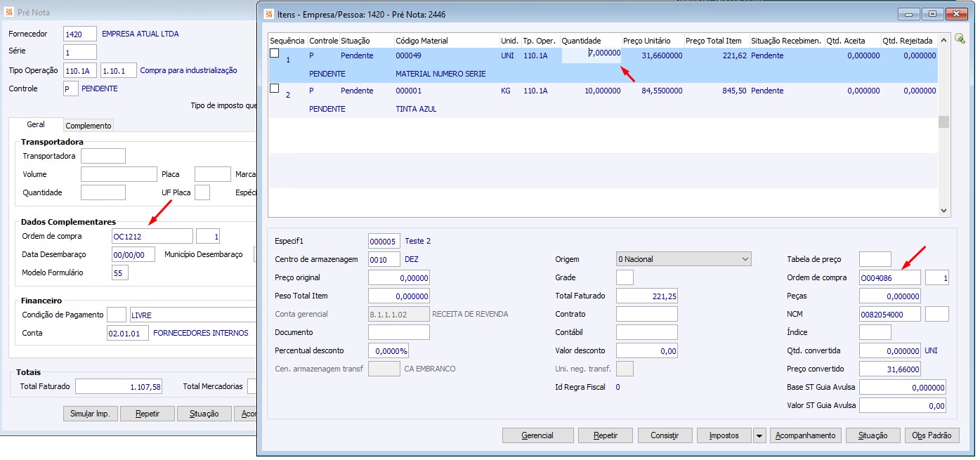Click the magnifier search icon beside the items grid

click(x=960, y=39)
